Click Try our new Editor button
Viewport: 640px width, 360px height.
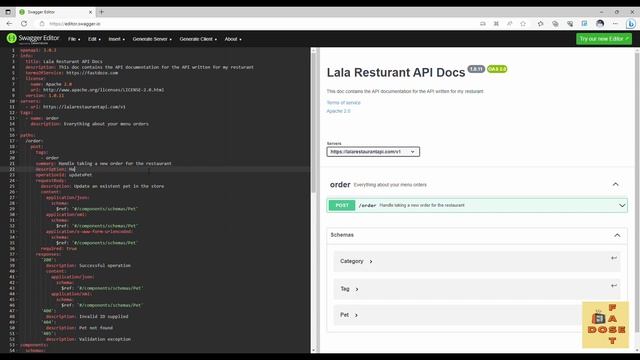(604, 39)
